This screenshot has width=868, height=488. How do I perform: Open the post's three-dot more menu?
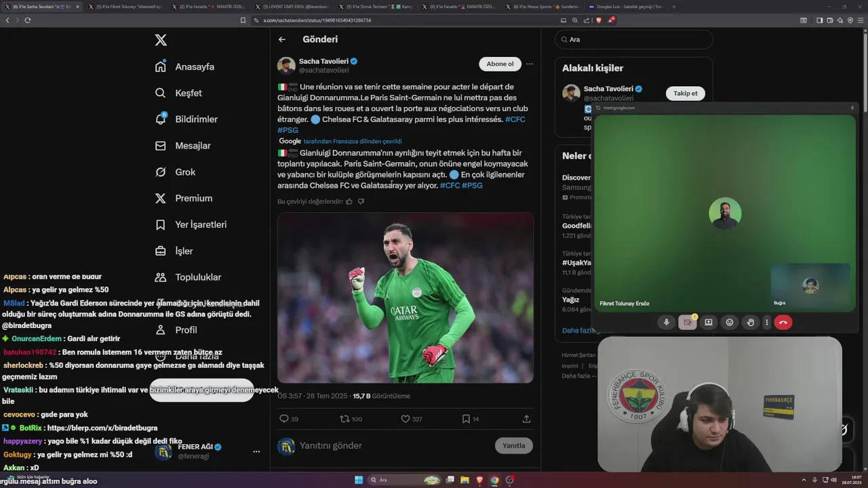[530, 64]
